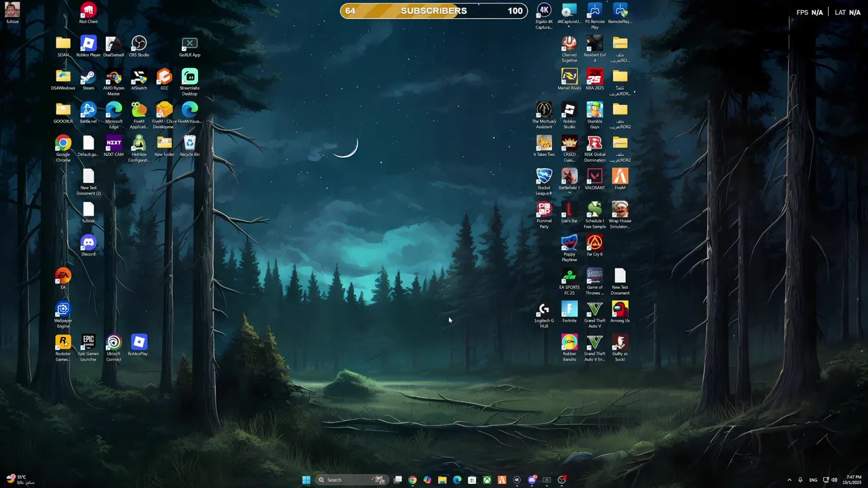Open File Explorer from the taskbar
Viewport: 868px width, 488px height.
pyautogui.click(x=442, y=480)
